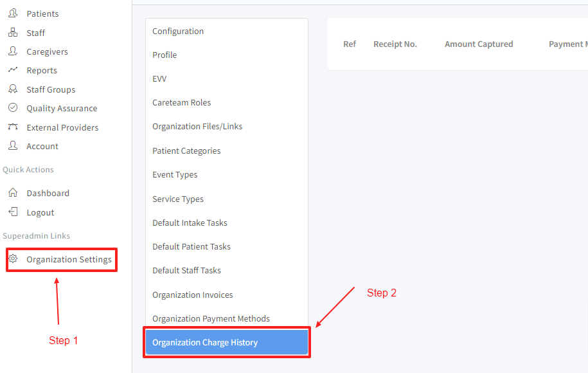Click the Logout icon
Viewport: 588px width, 373px height.
(x=13, y=212)
